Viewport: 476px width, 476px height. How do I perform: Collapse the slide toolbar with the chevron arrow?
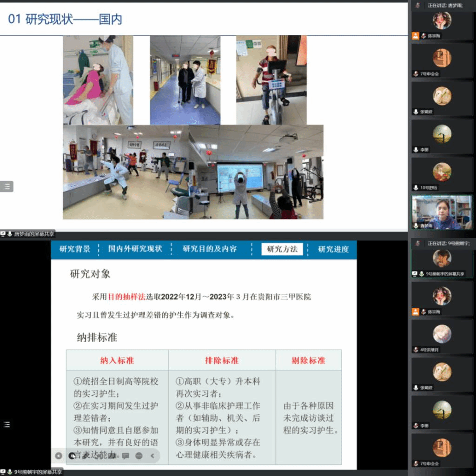click(152, 456)
